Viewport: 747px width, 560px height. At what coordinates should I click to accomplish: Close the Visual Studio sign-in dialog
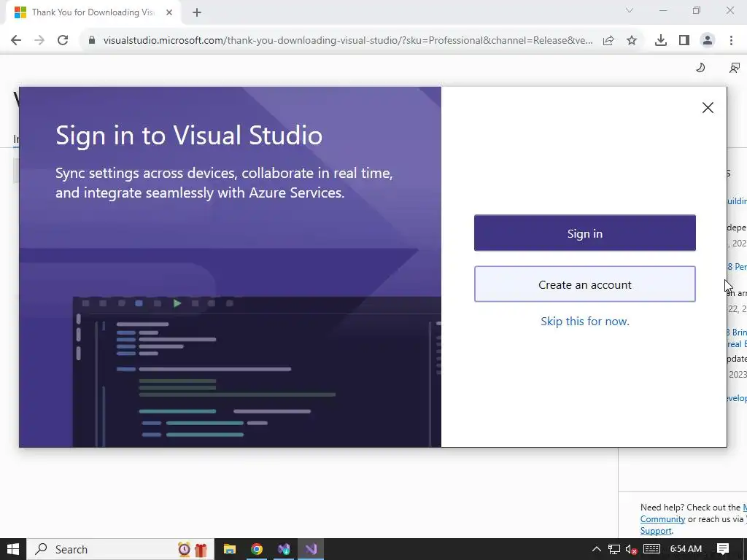708,108
